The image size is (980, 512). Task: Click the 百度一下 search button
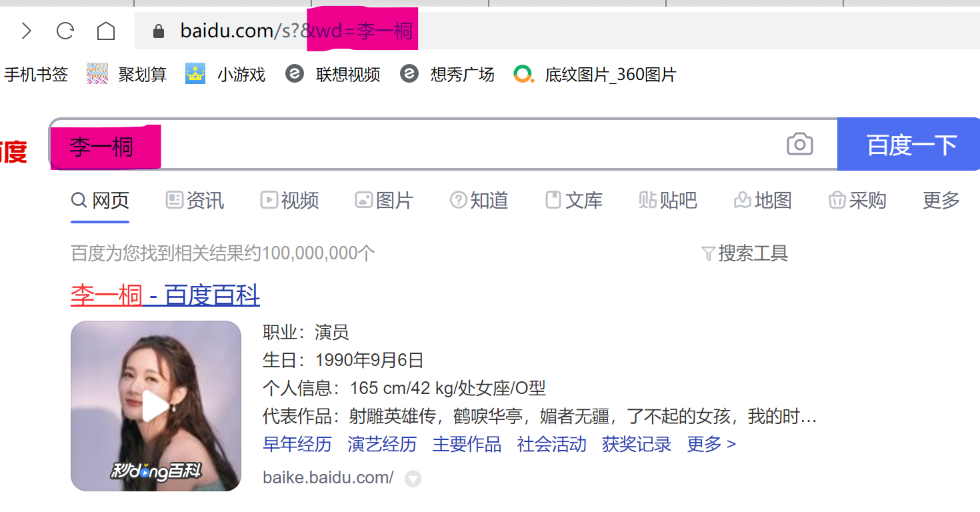(909, 143)
